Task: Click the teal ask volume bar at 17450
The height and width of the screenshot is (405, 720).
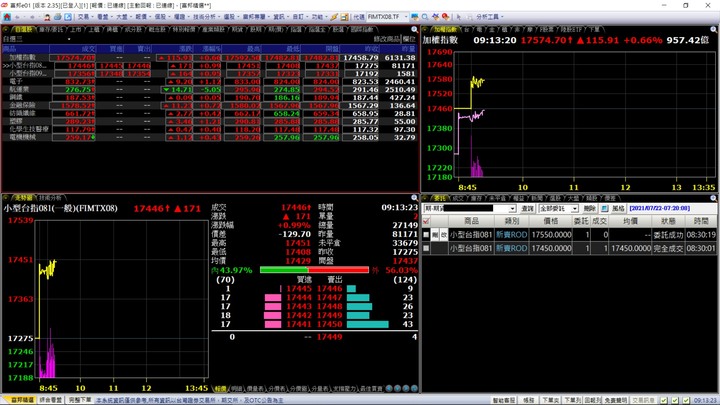Action: (368, 324)
